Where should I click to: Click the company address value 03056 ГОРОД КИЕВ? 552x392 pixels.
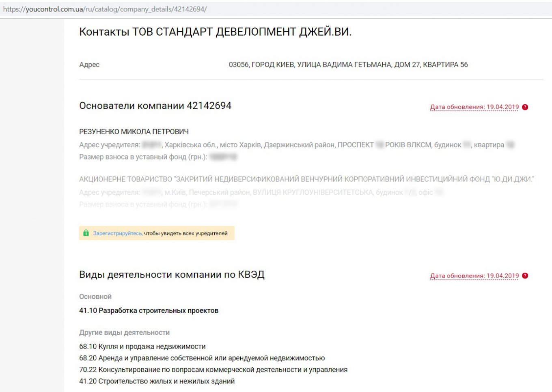point(348,65)
